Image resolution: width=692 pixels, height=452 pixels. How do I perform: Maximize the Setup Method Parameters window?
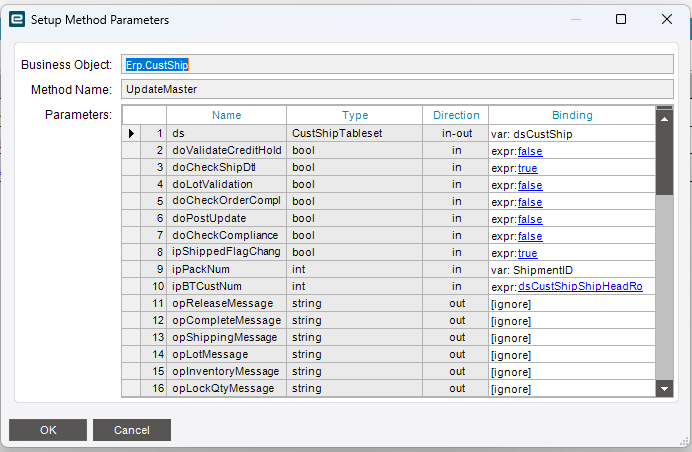pos(621,19)
